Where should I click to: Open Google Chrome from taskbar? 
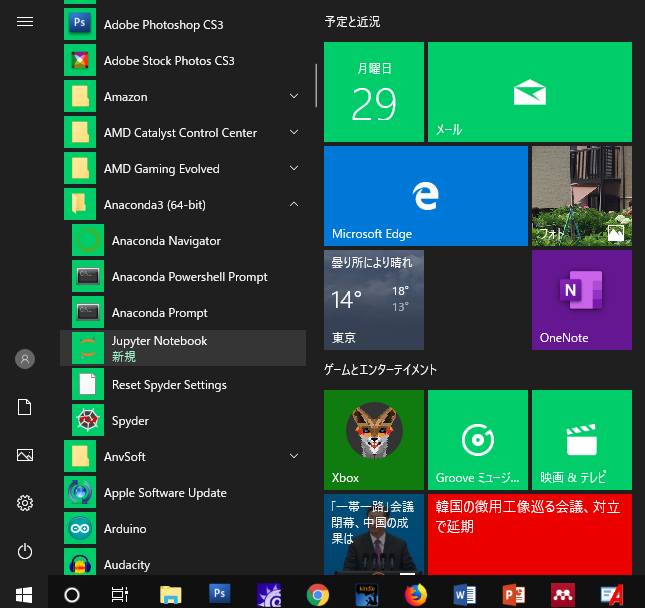point(318,594)
